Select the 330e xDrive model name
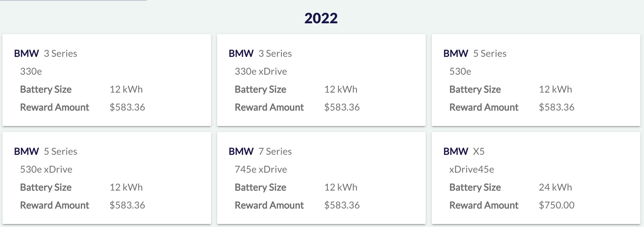This screenshot has height=227, width=644. click(261, 71)
